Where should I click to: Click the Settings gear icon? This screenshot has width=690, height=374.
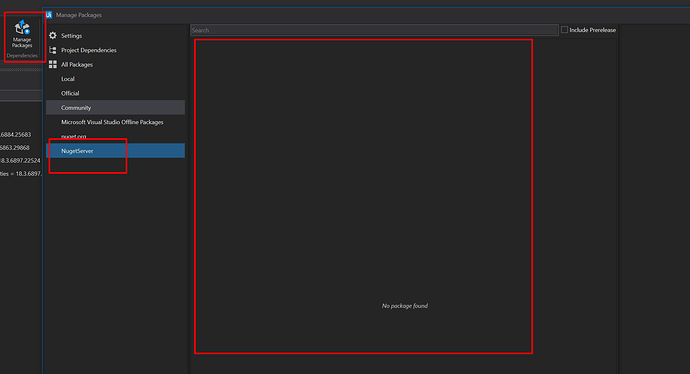pos(53,36)
